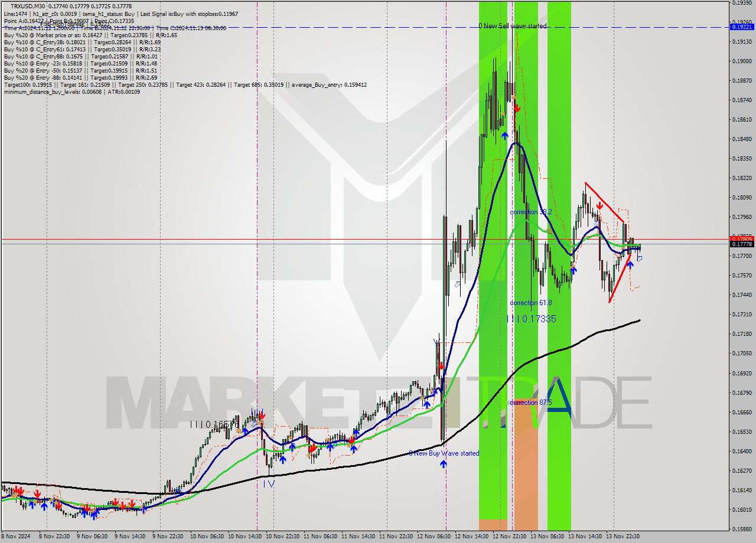Select the red down arrow beside the descending red trendline
The height and width of the screenshot is (543, 756).
click(x=599, y=205)
